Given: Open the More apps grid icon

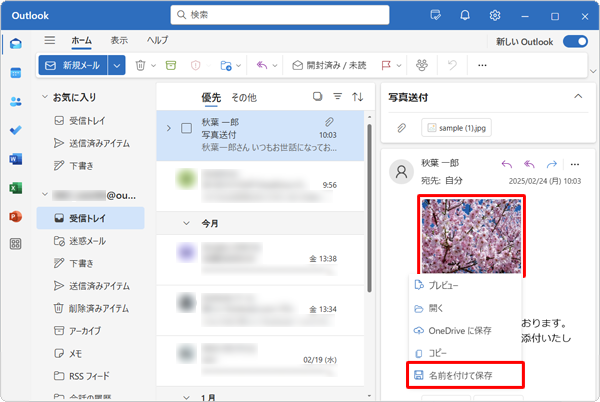Looking at the screenshot, I should click(16, 244).
